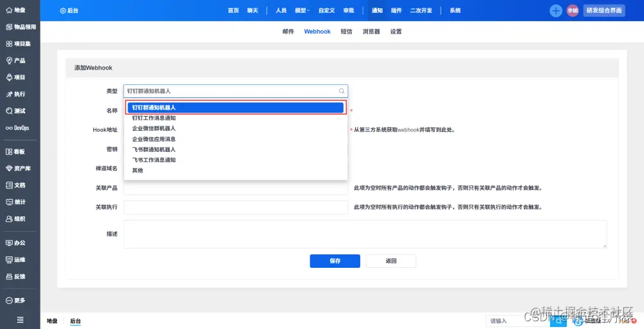Choose 钉钉工作消息通知 from list
Image resolution: width=644 pixels, height=329 pixels.
click(x=235, y=118)
